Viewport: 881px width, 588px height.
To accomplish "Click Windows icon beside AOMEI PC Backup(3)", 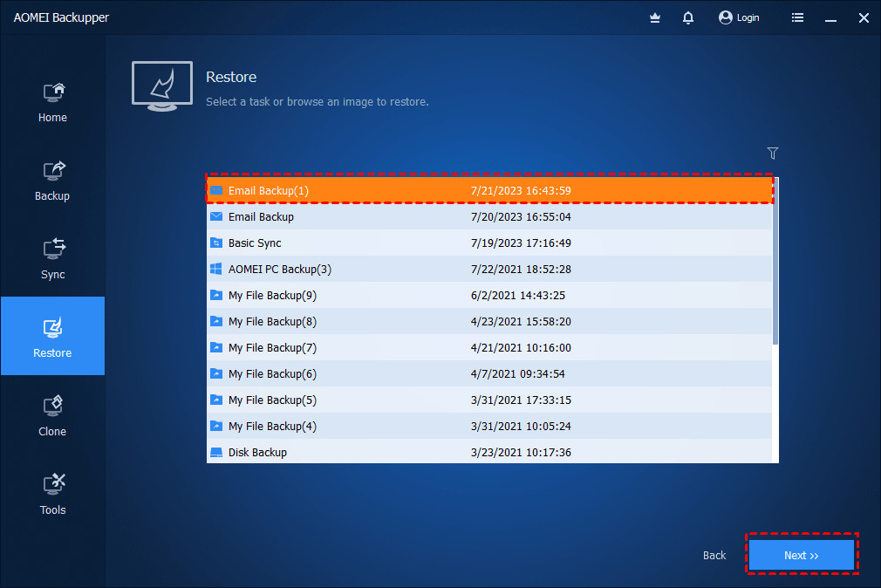I will (216, 269).
